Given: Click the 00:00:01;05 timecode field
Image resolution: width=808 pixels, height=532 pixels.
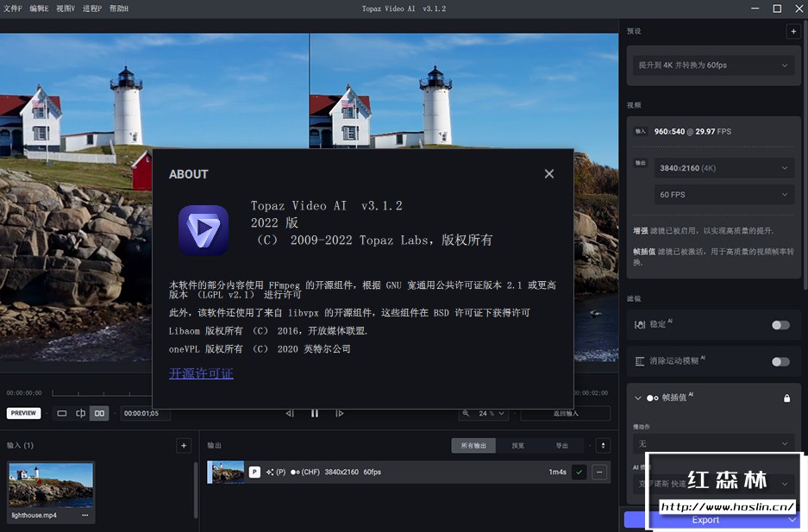Looking at the screenshot, I should pyautogui.click(x=146, y=413).
